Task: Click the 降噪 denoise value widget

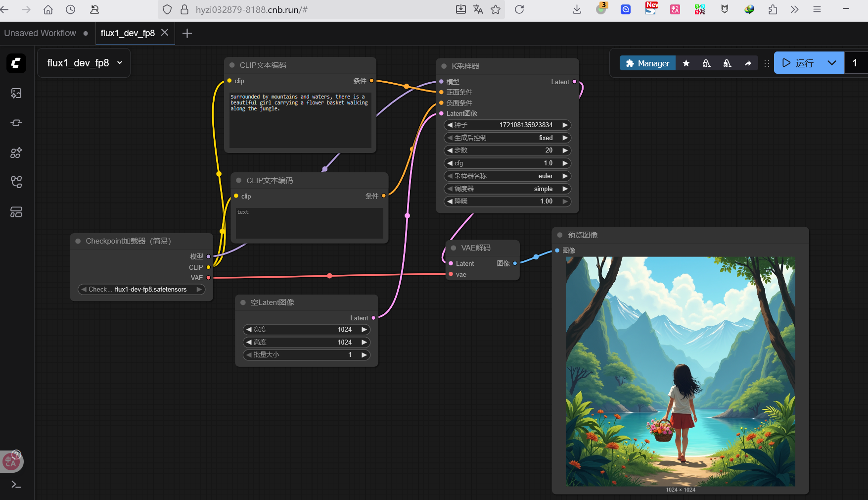Action: [507, 201]
